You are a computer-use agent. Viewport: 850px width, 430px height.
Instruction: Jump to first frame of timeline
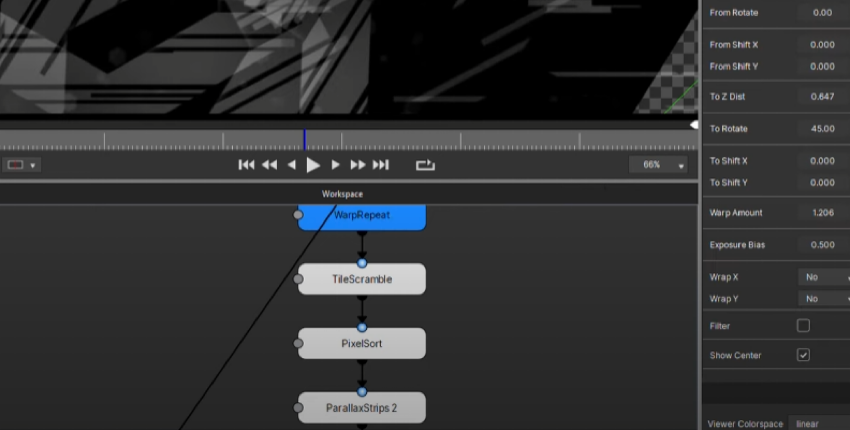(x=246, y=165)
